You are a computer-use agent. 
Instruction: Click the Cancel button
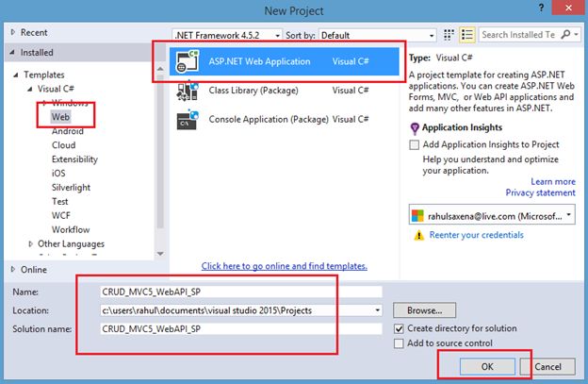tap(547, 366)
